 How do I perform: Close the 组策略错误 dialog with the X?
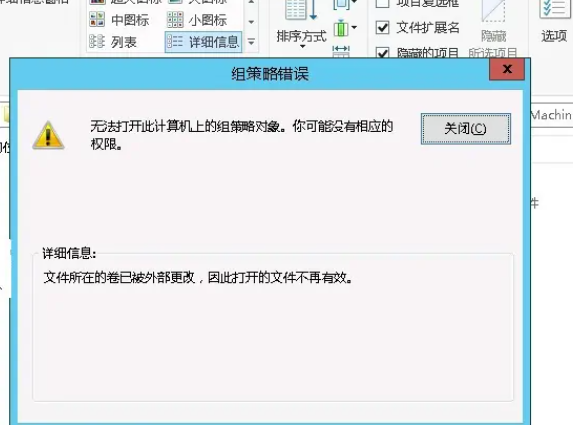click(x=507, y=69)
